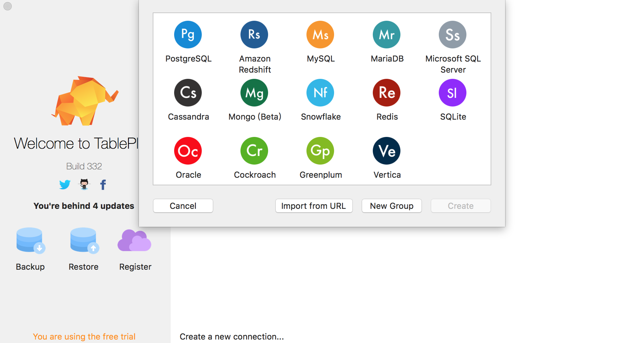Open the Facebook link icon
This screenshot has height=343, width=644.
(x=103, y=185)
